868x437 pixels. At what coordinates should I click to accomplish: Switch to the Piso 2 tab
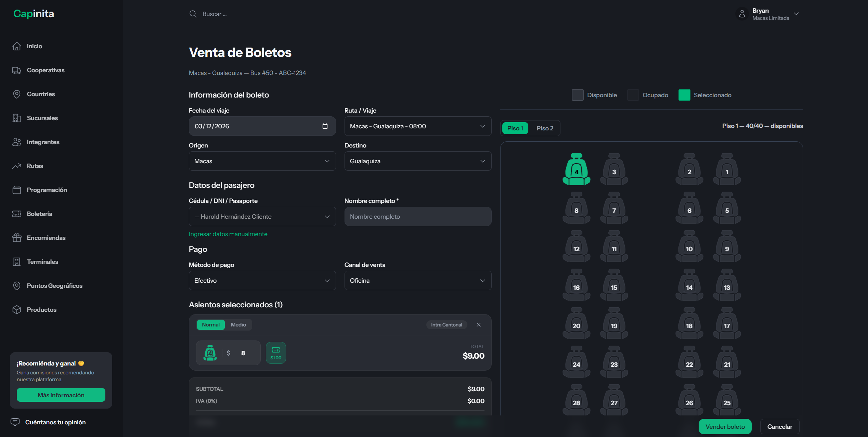544,128
